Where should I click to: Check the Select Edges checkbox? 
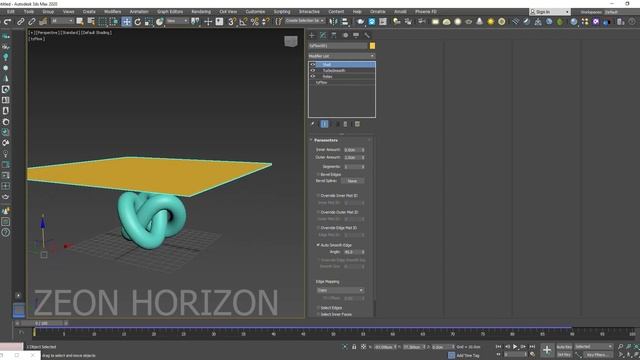click(318, 308)
